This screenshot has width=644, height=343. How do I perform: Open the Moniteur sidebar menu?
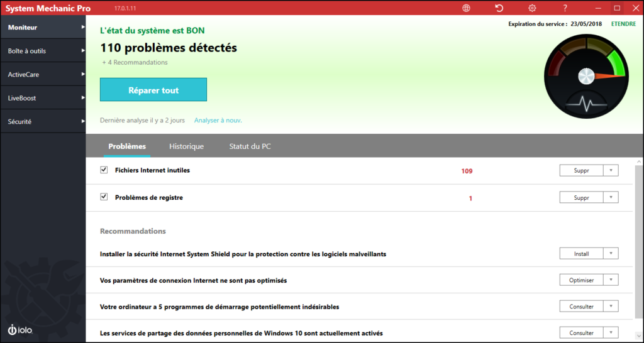coord(43,27)
